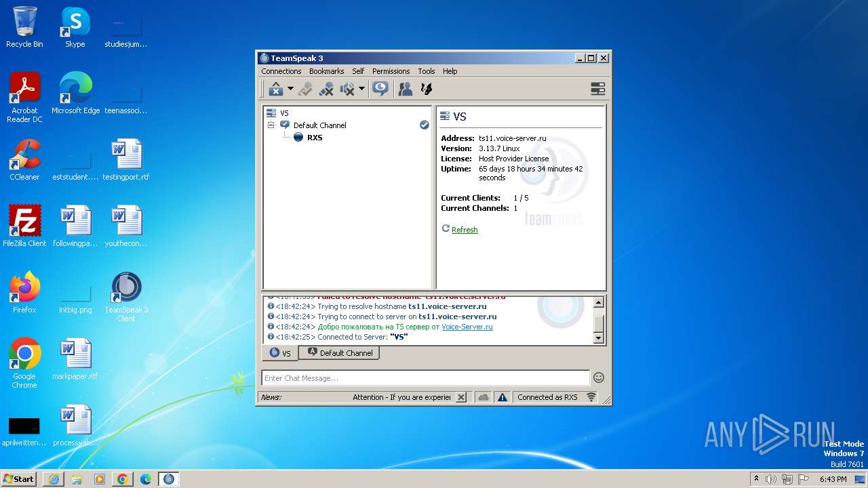
Task: Click the Refresh link in server info
Action: (x=465, y=230)
